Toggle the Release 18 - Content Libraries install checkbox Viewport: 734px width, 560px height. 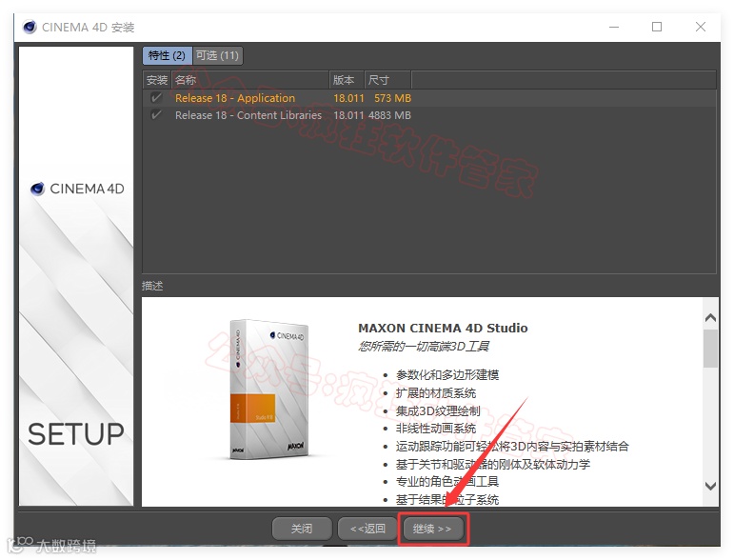click(156, 114)
